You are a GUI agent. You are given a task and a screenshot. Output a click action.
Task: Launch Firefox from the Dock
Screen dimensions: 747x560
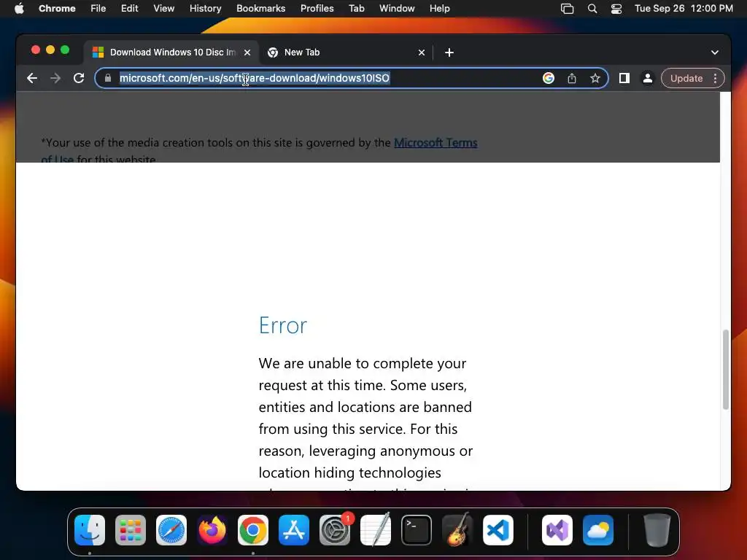coord(212,530)
